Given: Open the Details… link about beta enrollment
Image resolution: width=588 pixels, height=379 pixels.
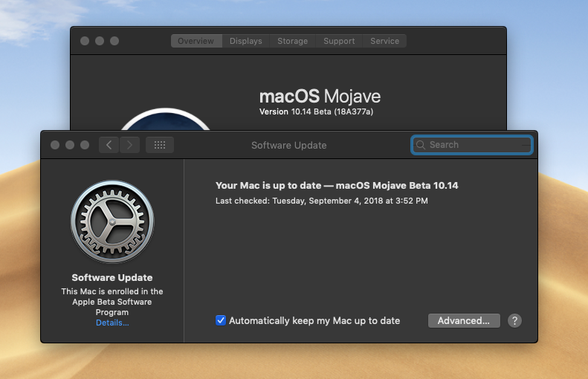Looking at the screenshot, I should tap(112, 323).
